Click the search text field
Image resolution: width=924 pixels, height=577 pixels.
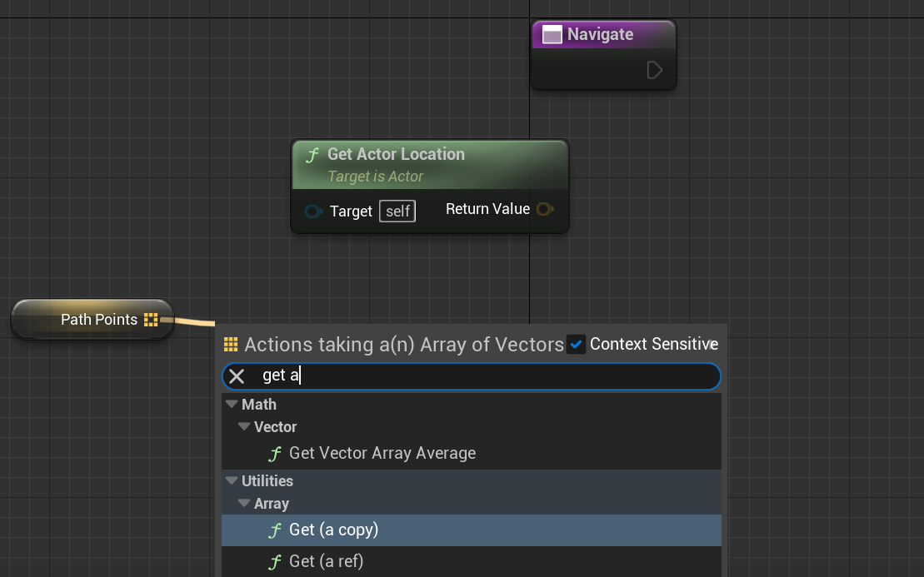pos(483,376)
